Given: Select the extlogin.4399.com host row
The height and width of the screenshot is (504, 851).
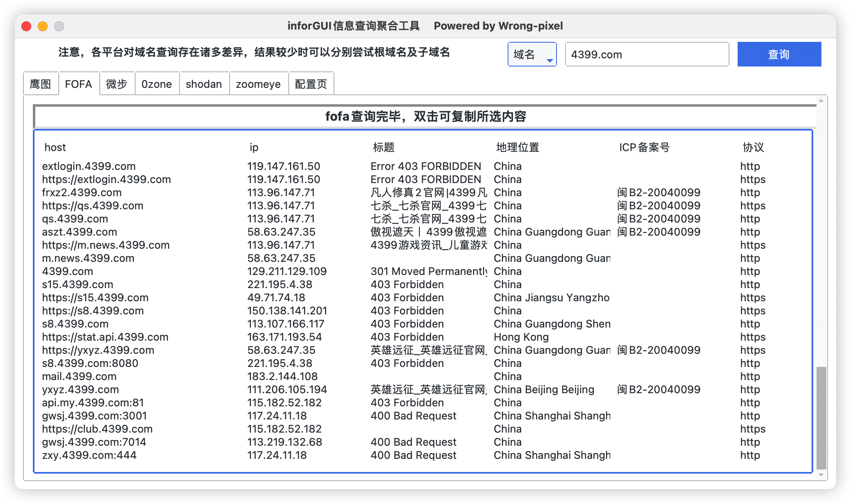Looking at the screenshot, I should point(89,166).
